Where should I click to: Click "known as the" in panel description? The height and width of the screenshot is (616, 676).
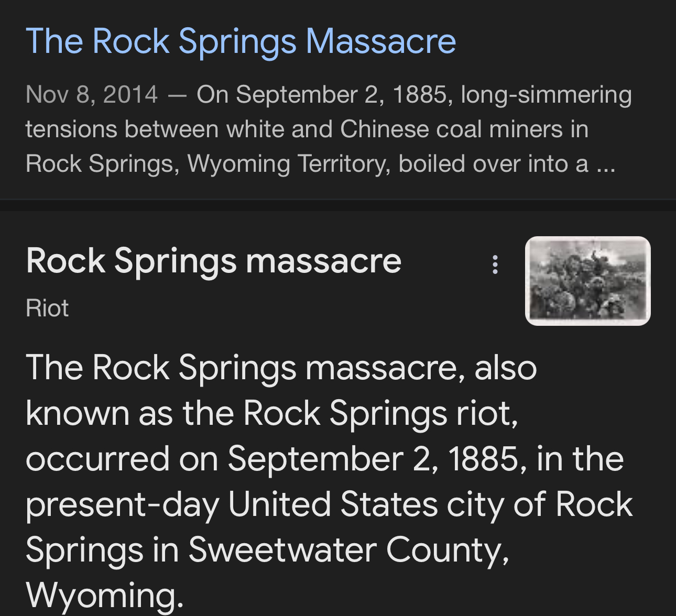tap(130, 413)
